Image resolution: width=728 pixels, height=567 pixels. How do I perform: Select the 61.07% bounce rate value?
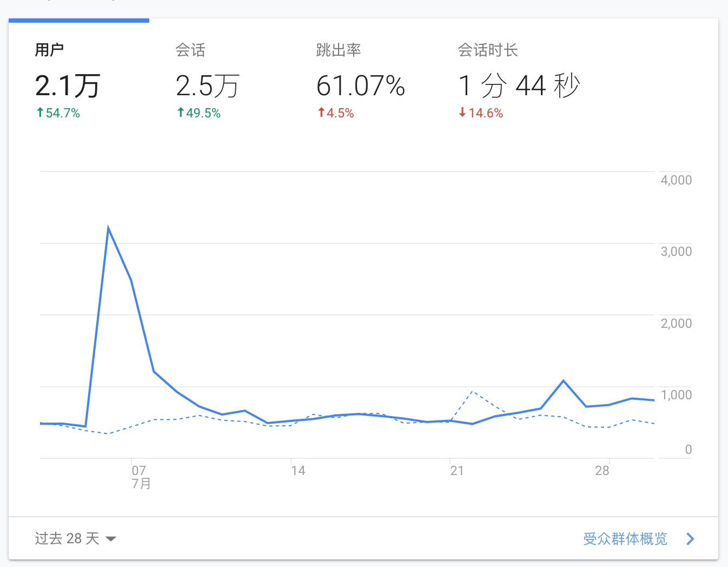pyautogui.click(x=360, y=85)
